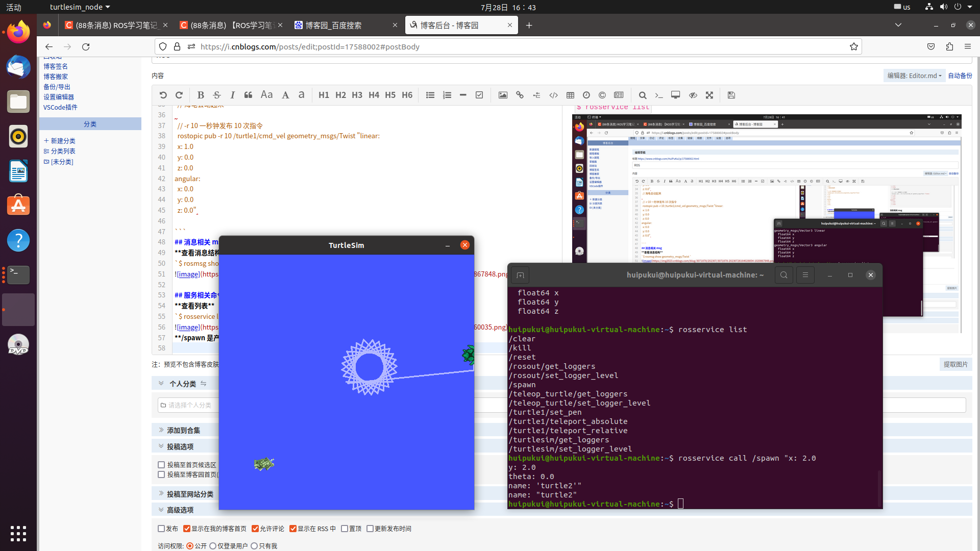Screen dimensions: 980x551
Task: Expand the 高级选项 section
Action: (x=180, y=510)
